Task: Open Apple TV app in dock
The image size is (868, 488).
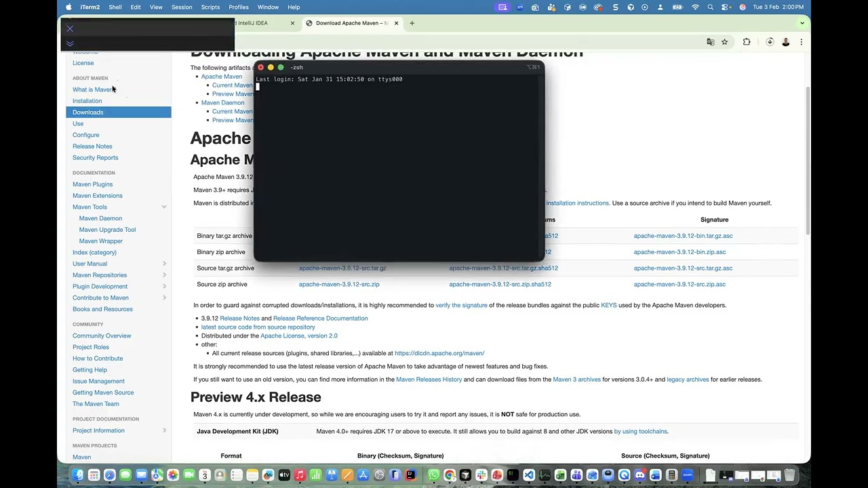Action: click(x=284, y=475)
